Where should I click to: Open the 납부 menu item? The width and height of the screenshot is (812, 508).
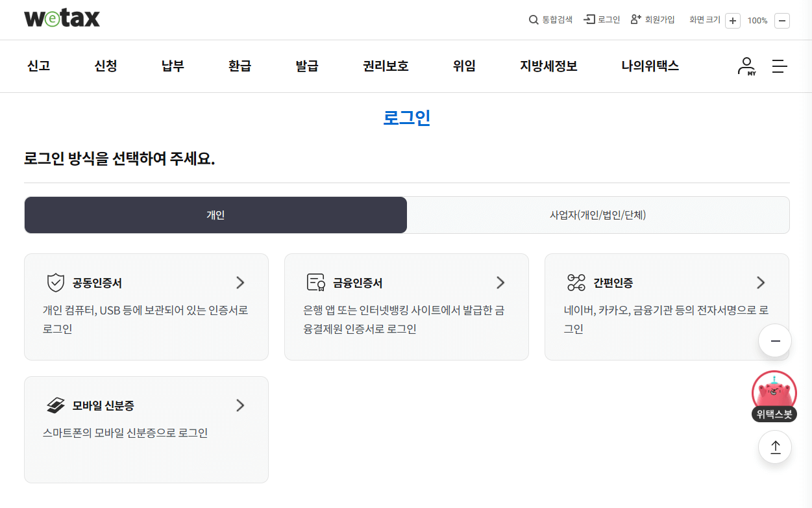point(172,66)
